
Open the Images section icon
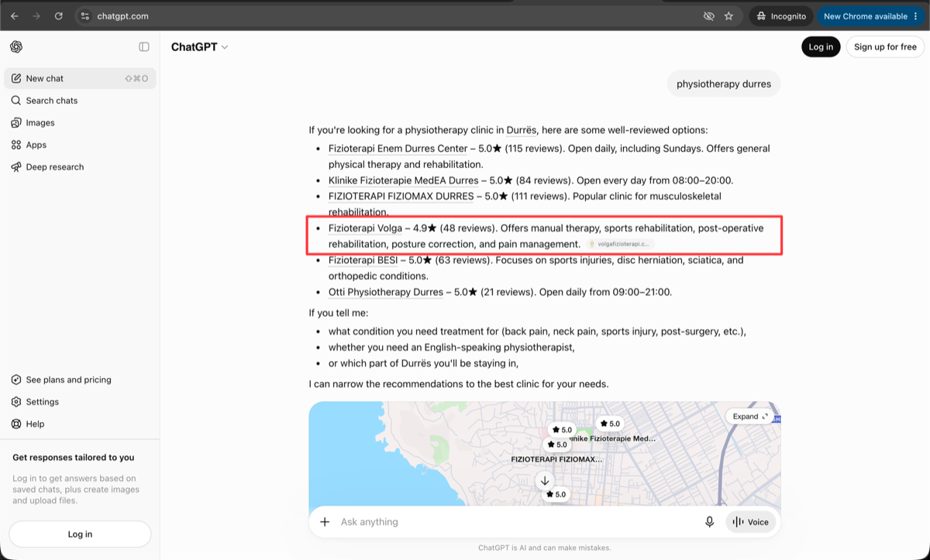click(16, 122)
